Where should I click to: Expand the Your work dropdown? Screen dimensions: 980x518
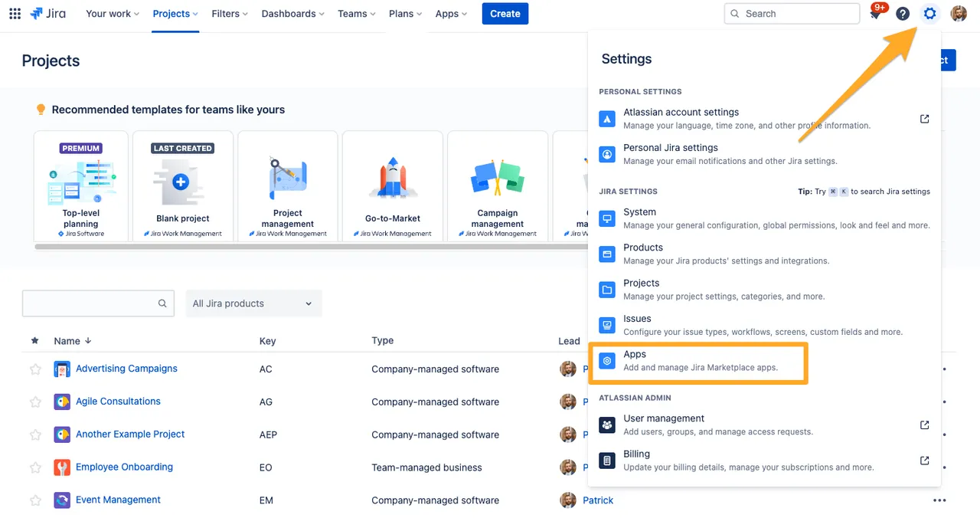(x=113, y=14)
